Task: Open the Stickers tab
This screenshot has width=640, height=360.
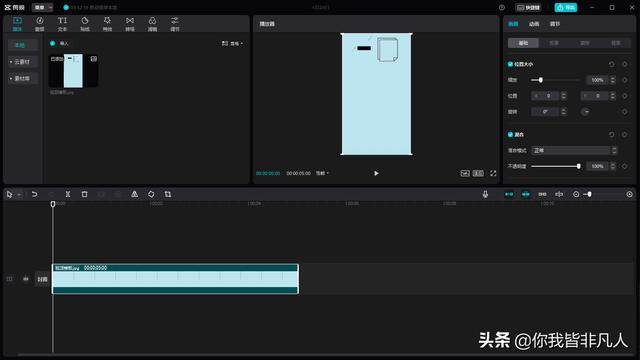Action: tap(84, 24)
